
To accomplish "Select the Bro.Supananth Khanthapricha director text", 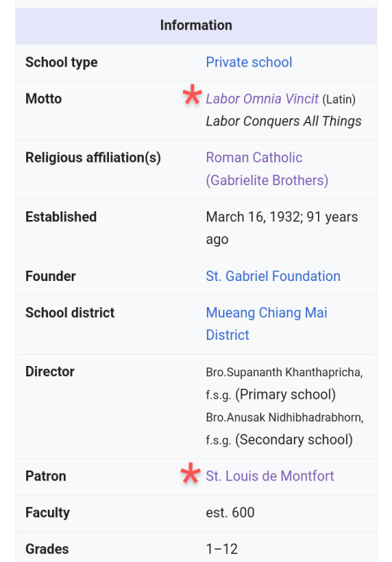I will coord(284,383).
